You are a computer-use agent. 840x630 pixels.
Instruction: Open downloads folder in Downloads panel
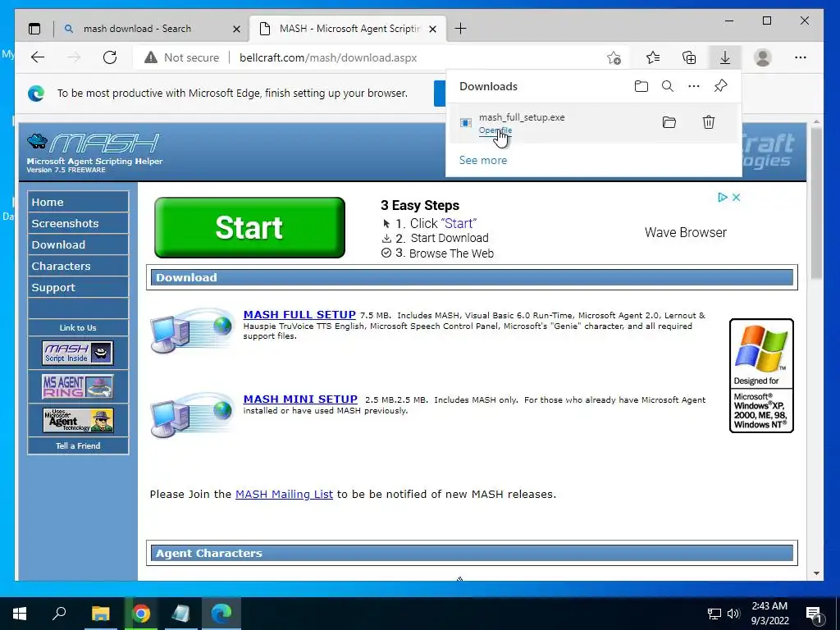(x=641, y=86)
